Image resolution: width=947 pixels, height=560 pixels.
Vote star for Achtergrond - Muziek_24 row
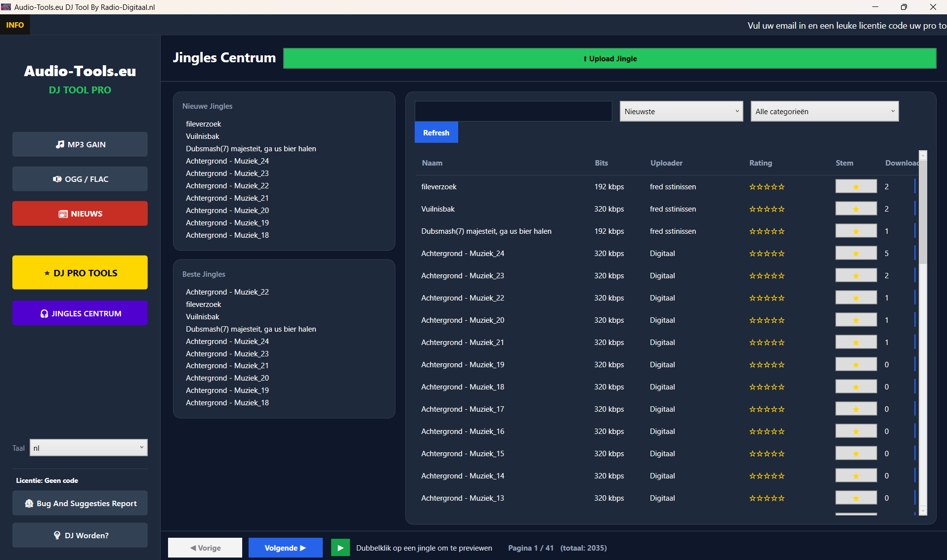pyautogui.click(x=856, y=253)
